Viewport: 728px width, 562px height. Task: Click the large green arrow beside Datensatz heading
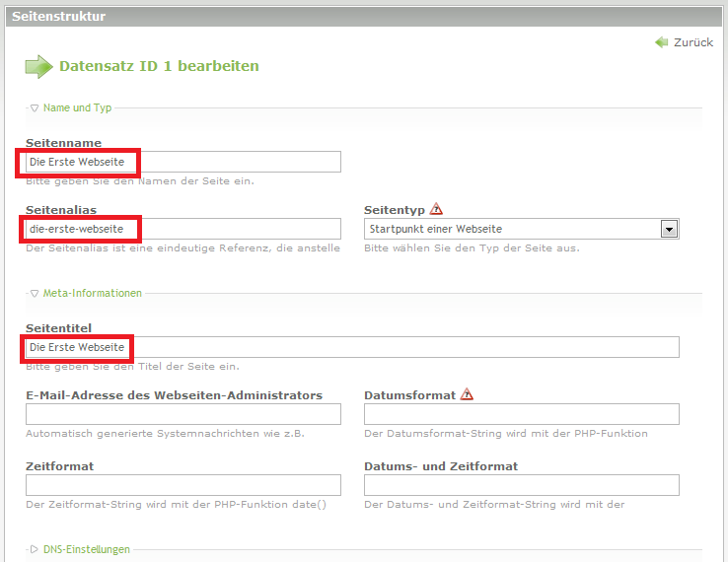tap(38, 67)
